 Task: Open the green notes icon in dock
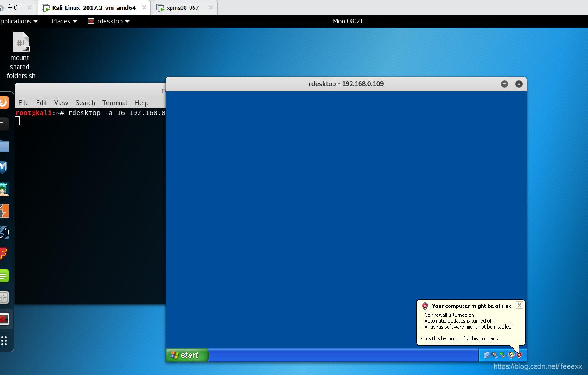pyautogui.click(x=4, y=276)
